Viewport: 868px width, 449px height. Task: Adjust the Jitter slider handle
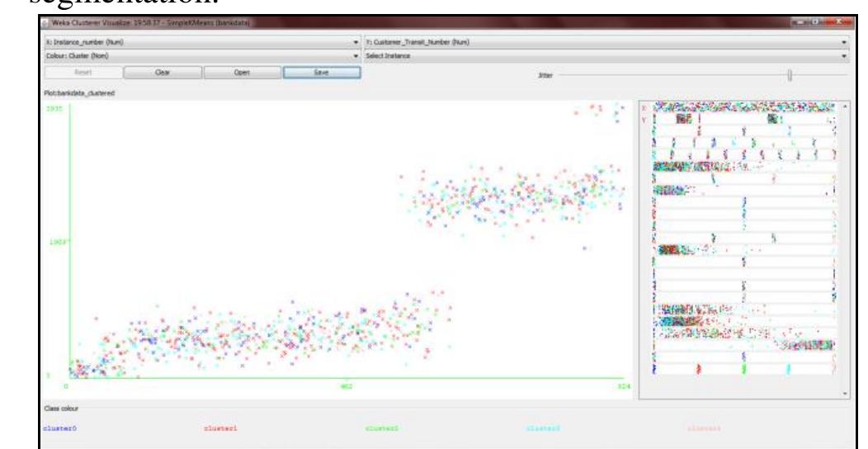790,75
